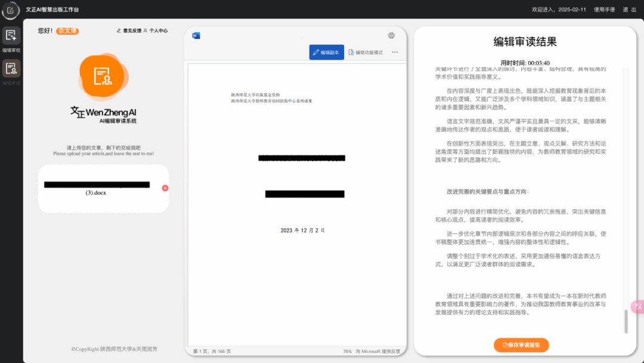This screenshot has height=363, width=644.
Task: Click the pink floating translate widget
Action: (638, 306)
